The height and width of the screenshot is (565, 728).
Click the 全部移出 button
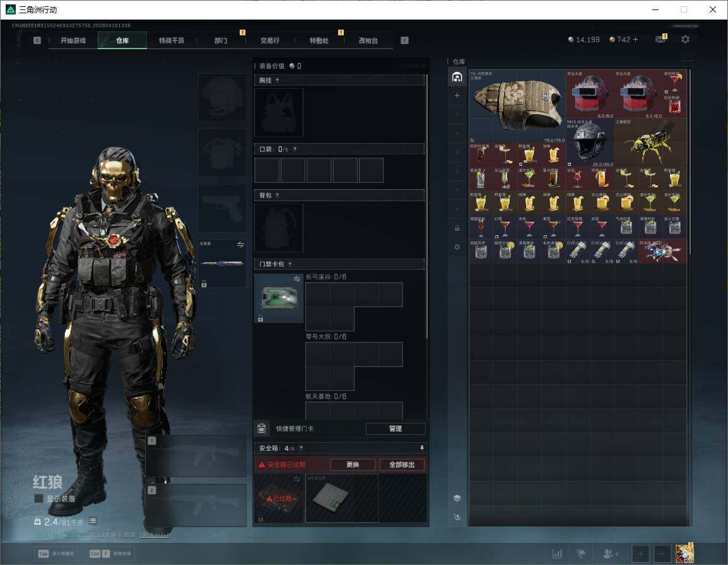coord(402,464)
